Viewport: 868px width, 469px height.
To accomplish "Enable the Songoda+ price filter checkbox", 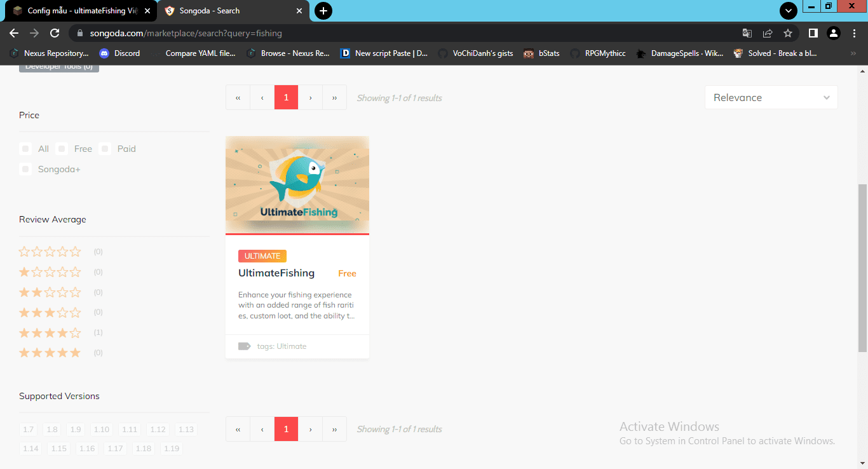I will tap(25, 169).
